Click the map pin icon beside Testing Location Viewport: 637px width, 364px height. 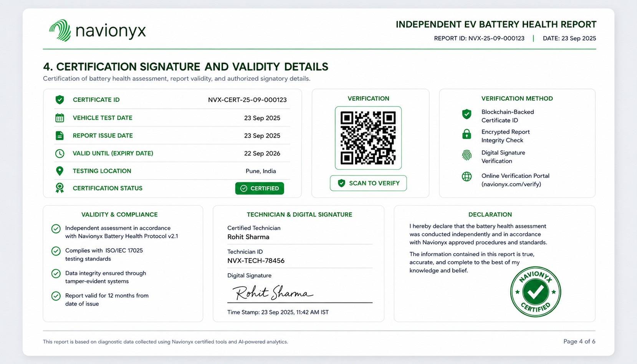pyautogui.click(x=60, y=171)
